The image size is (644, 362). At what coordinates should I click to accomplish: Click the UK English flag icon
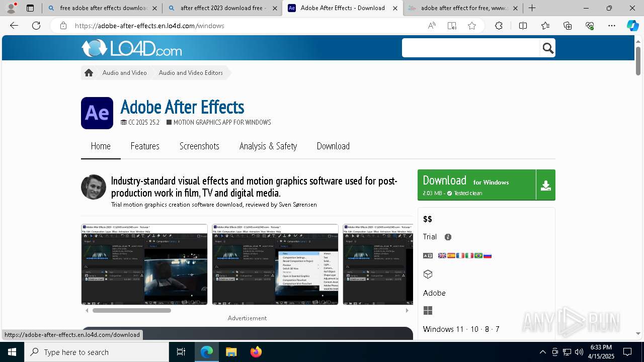442,255
